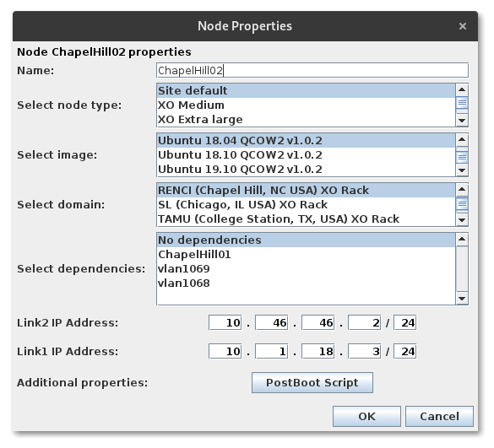The height and width of the screenshot is (448, 494).
Task: Choose XO Extra large node type
Action: point(306,120)
